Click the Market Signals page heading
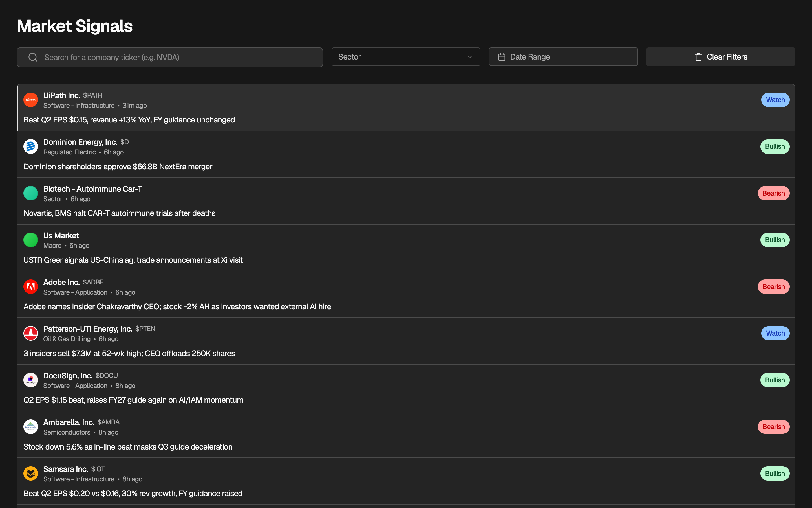Image resolution: width=812 pixels, height=508 pixels. (x=75, y=26)
